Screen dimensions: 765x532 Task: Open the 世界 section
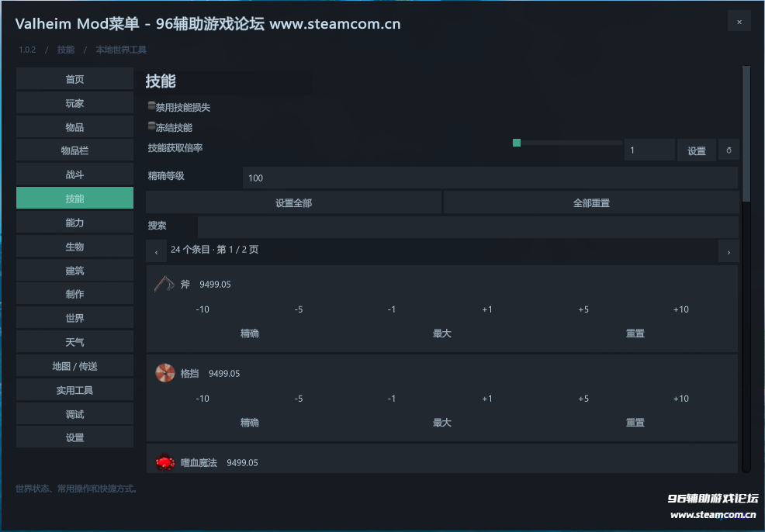74,317
